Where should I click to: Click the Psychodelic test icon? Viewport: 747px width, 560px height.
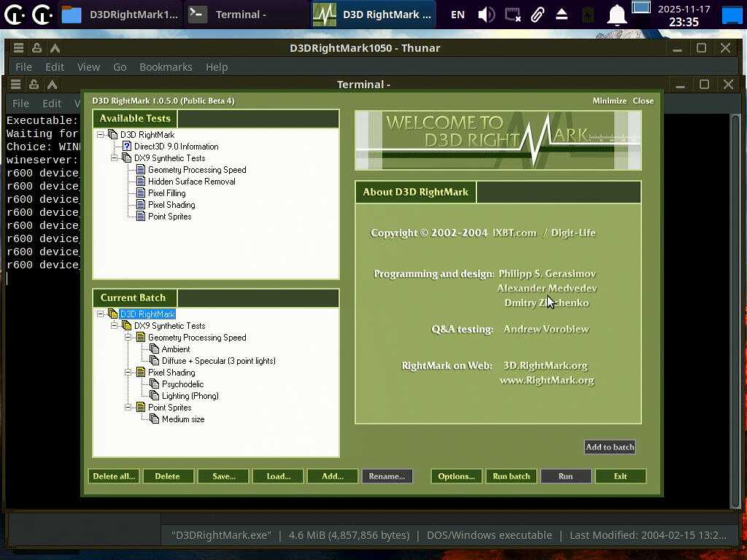click(155, 384)
